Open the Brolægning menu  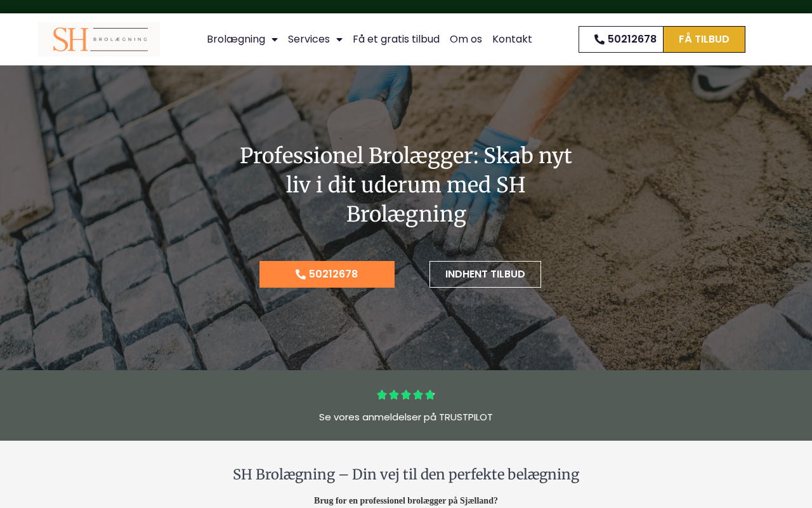236,39
